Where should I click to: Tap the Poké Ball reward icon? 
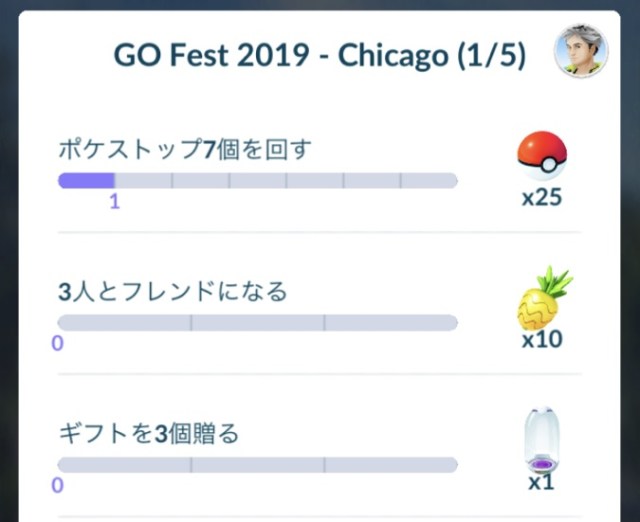point(541,157)
